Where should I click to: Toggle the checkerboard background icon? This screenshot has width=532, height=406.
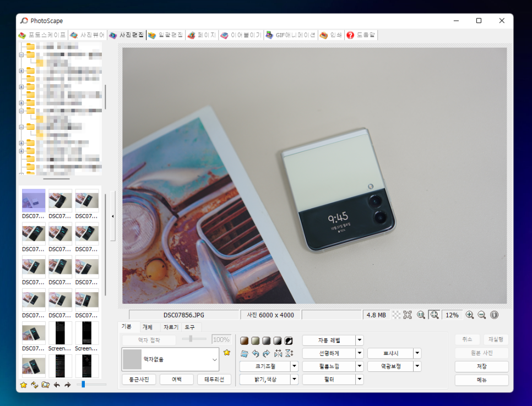[397, 315]
